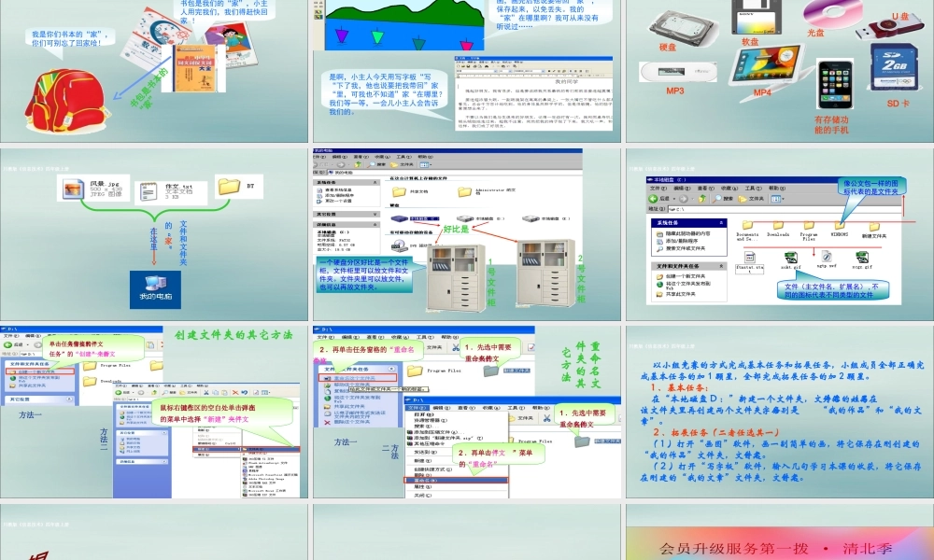The width and height of the screenshot is (934, 560).
Task: Click the 2 号文件柜 cabinet picture
Action: coord(545,273)
